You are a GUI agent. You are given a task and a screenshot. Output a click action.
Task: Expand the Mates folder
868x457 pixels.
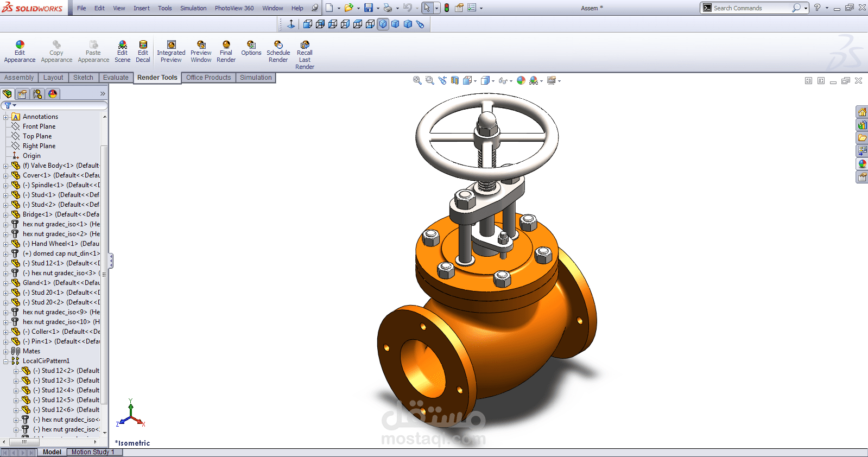(x=5, y=351)
